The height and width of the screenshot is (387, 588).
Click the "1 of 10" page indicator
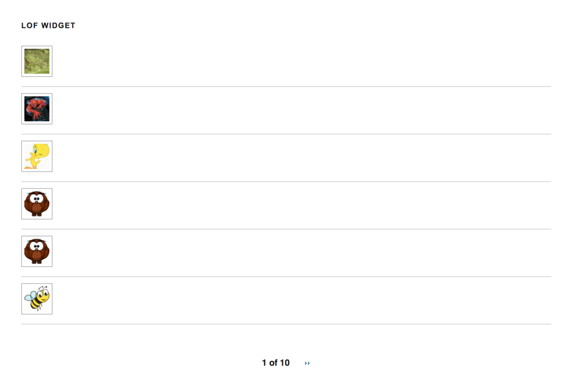point(276,363)
